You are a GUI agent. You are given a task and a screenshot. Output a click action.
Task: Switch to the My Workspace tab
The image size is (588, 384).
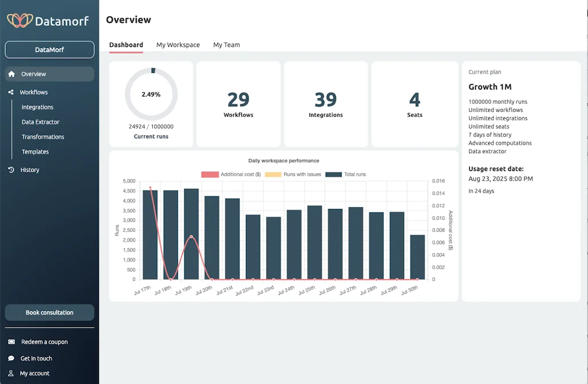tap(178, 44)
